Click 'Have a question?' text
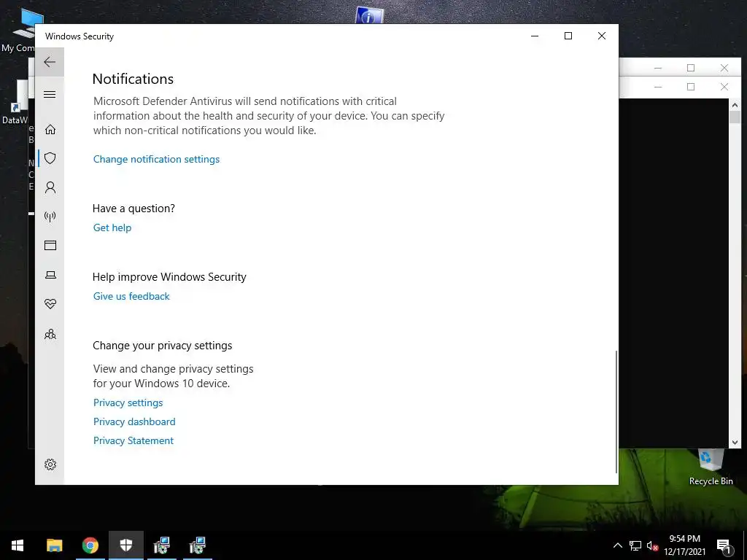Screen dimensions: 747x560 134,208
